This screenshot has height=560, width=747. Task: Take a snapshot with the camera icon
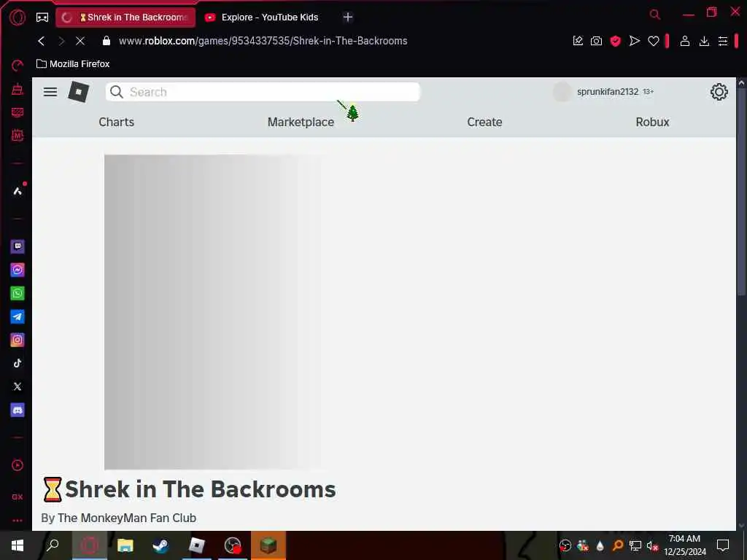[596, 42]
